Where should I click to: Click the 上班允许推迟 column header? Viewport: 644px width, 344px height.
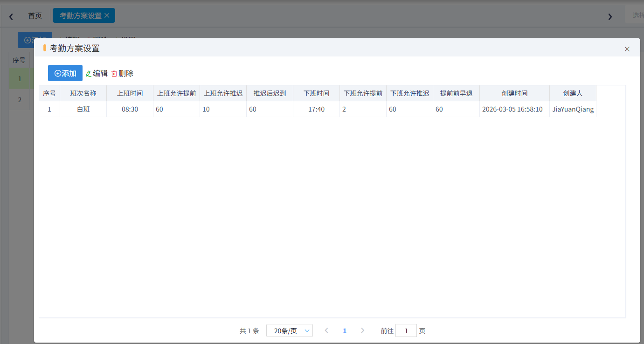pos(223,93)
